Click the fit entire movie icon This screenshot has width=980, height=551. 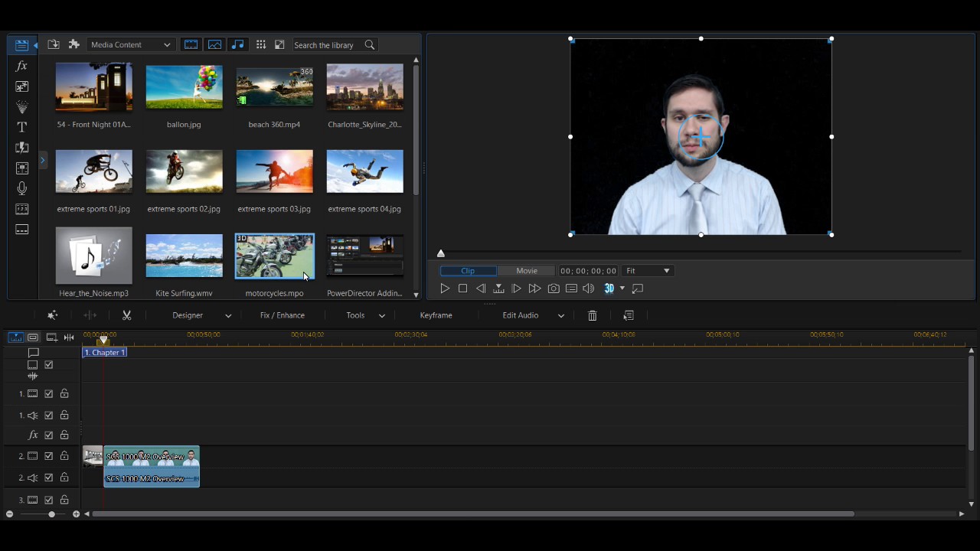click(69, 337)
